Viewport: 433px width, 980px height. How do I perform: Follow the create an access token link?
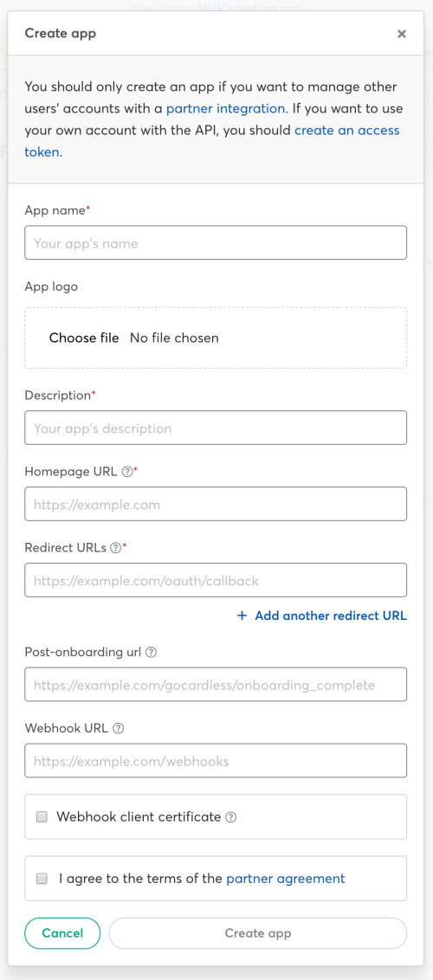(x=212, y=141)
